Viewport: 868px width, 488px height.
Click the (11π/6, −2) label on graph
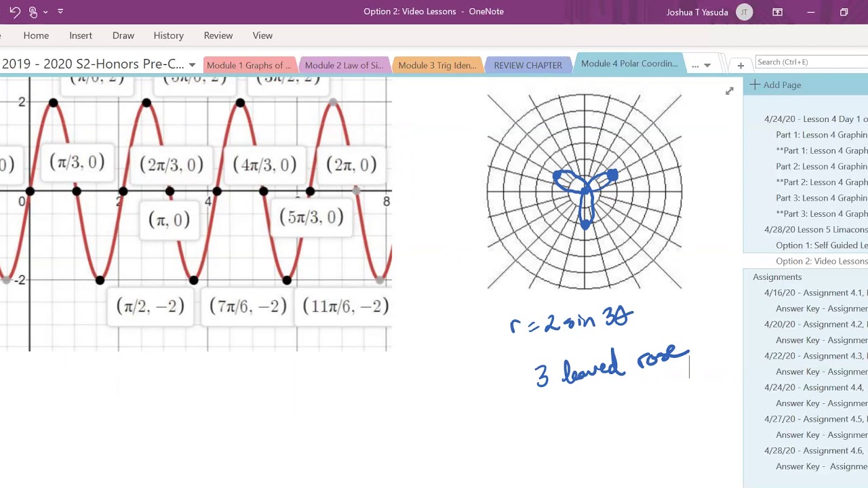tap(346, 306)
